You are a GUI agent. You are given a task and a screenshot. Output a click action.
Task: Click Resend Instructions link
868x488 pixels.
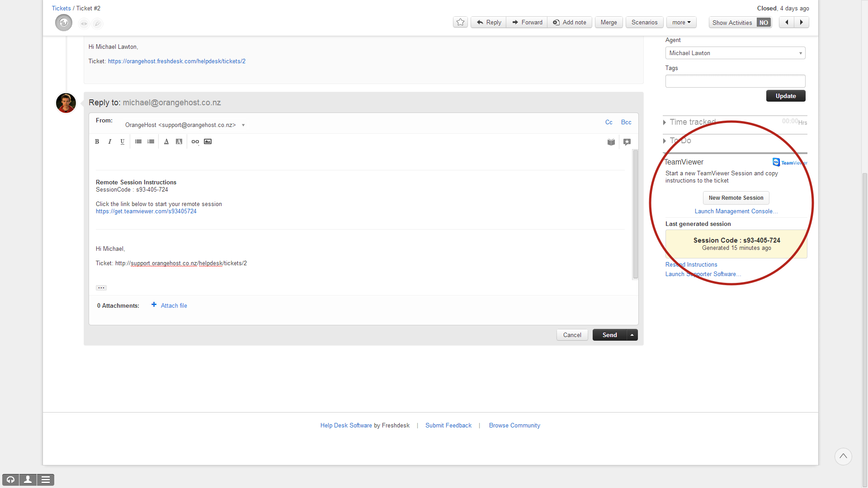[x=691, y=265]
